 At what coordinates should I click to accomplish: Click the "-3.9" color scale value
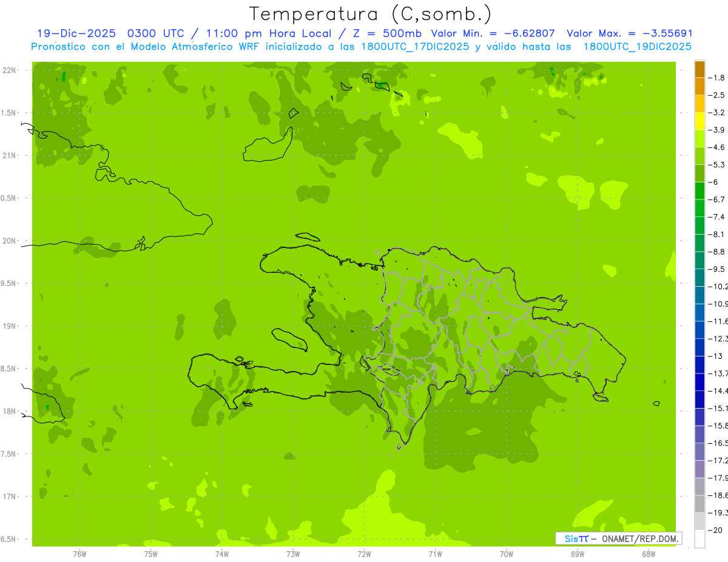pyautogui.click(x=717, y=130)
